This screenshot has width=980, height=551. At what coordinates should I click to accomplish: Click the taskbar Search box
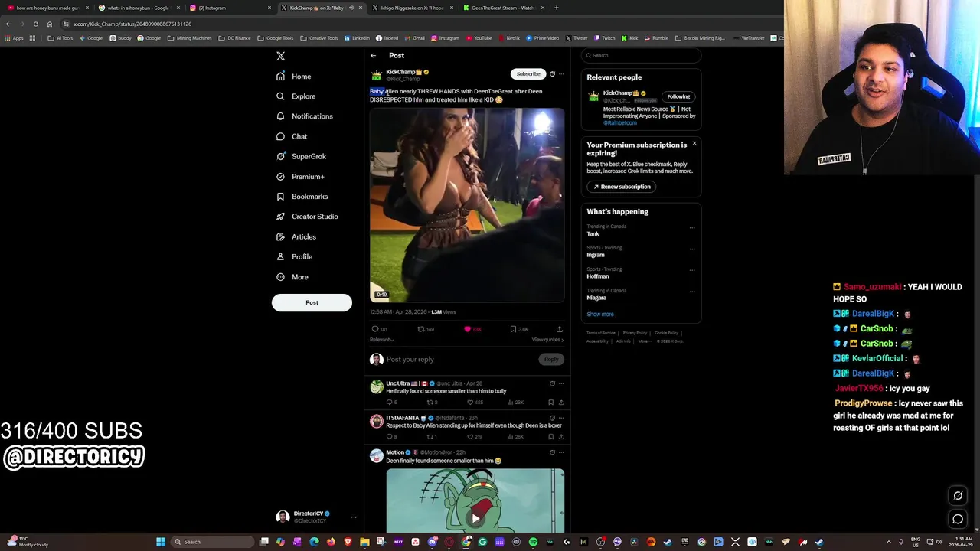213,542
